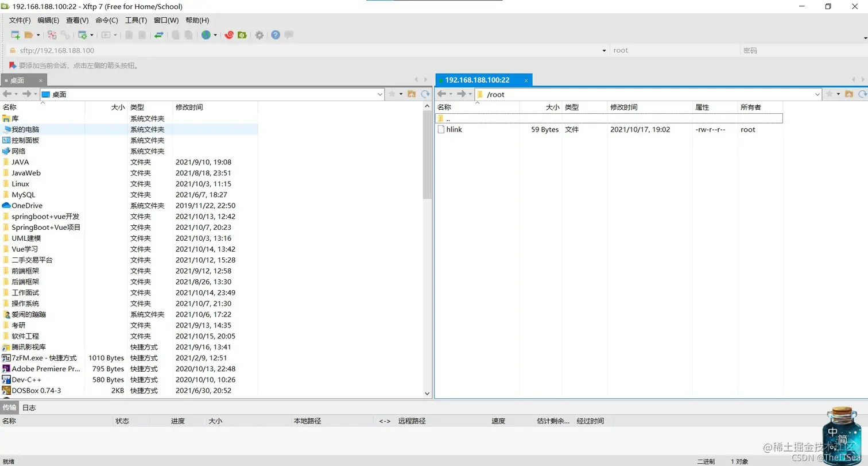Click the New Session toolbar icon
The width and height of the screenshot is (868, 466).
(15, 35)
